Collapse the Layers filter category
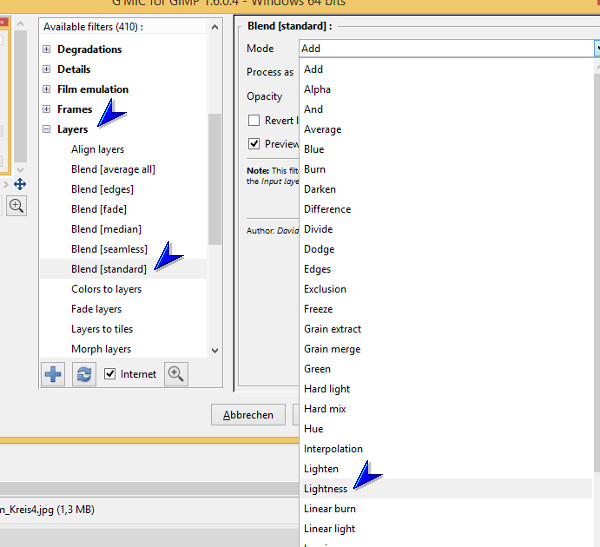Screen dimensions: 600x547 coord(46,129)
